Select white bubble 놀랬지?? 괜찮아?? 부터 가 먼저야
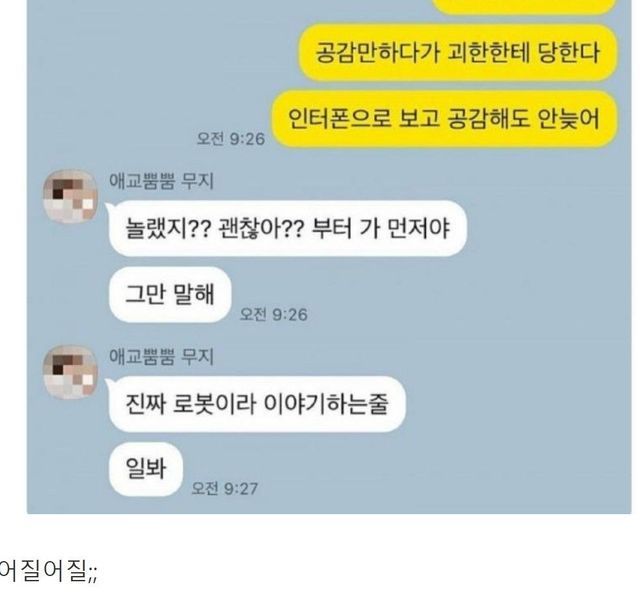This screenshot has height=600, width=640. [287, 228]
